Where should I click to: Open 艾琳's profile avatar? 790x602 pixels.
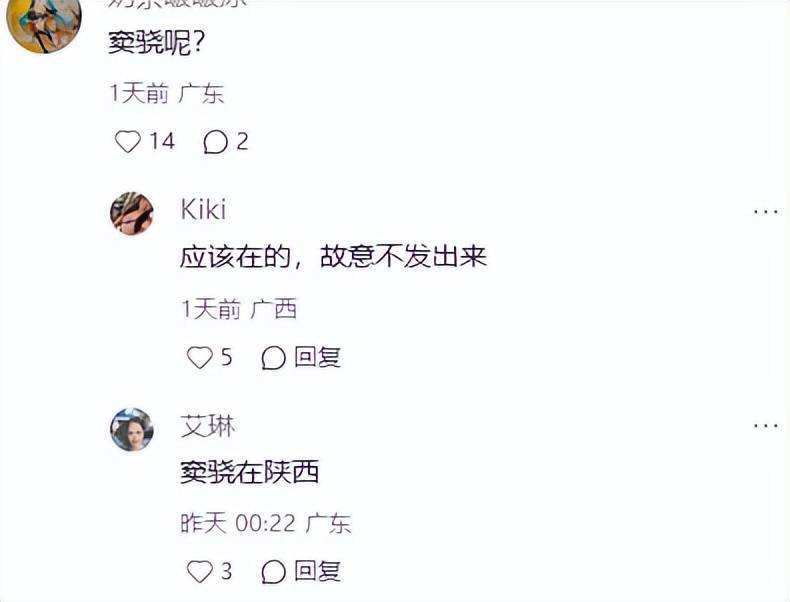coord(132,429)
